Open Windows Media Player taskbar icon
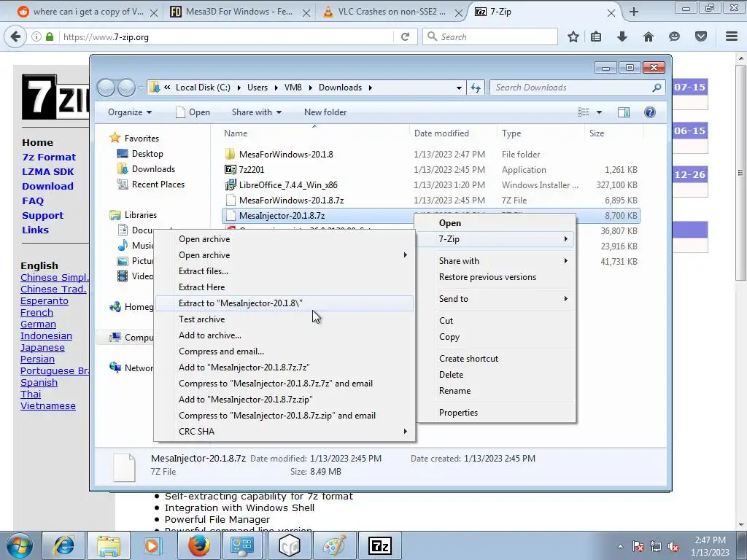This screenshot has width=747, height=560. 153,545
